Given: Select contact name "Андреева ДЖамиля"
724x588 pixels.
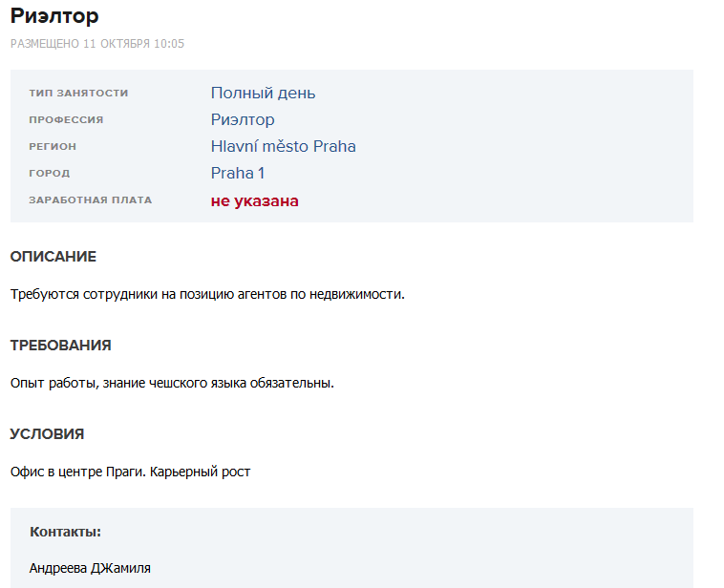Looking at the screenshot, I should [x=90, y=568].
